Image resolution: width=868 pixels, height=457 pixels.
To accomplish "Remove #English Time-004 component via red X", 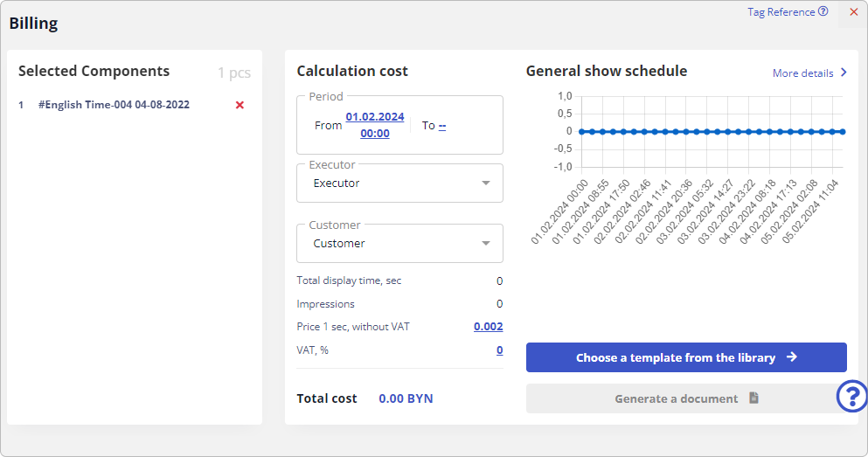I will point(240,105).
